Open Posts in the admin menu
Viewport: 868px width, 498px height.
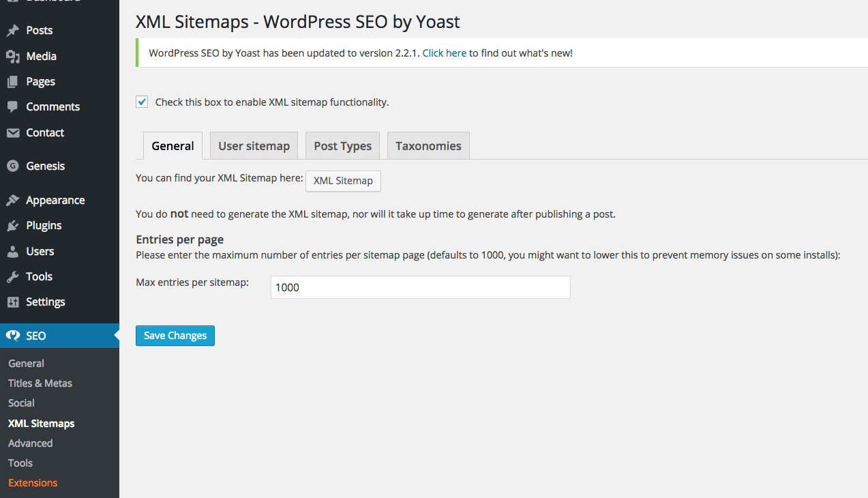pyautogui.click(x=39, y=31)
